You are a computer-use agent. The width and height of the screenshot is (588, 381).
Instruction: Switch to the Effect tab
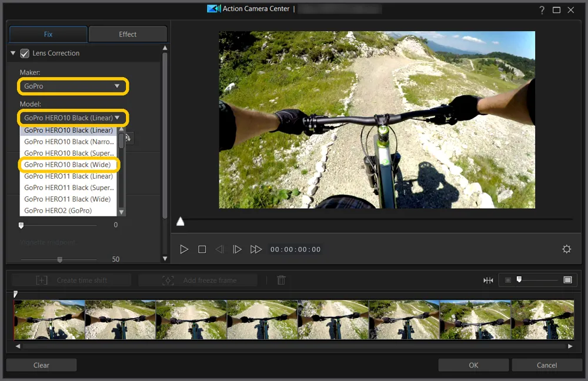point(128,34)
